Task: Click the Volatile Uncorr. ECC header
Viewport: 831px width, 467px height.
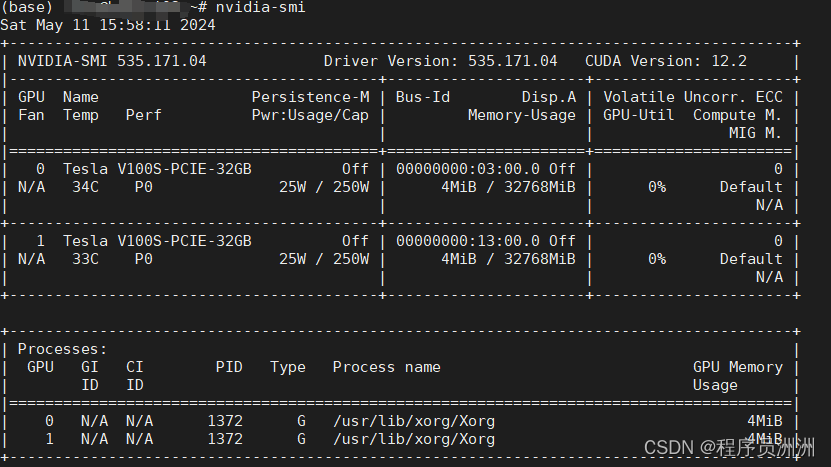Action: (x=693, y=97)
